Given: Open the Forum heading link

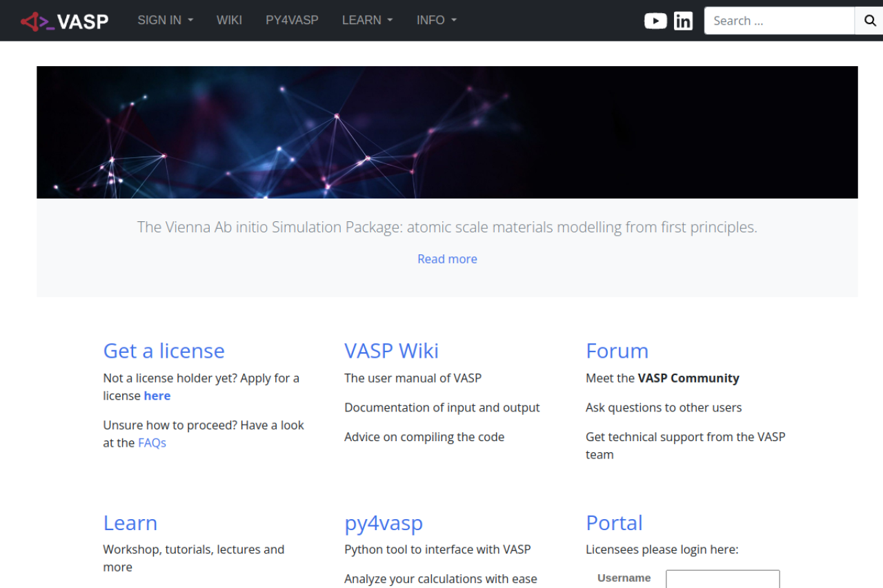Looking at the screenshot, I should click(x=617, y=351).
